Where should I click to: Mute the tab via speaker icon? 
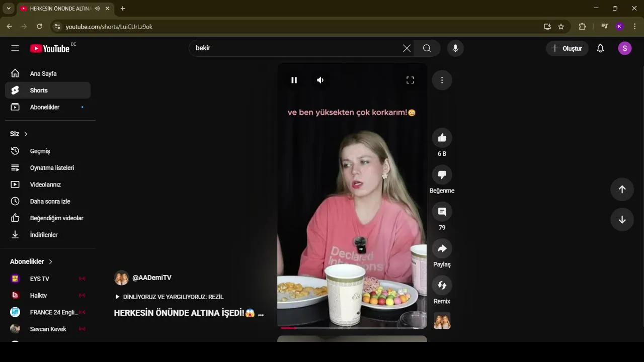click(x=97, y=9)
